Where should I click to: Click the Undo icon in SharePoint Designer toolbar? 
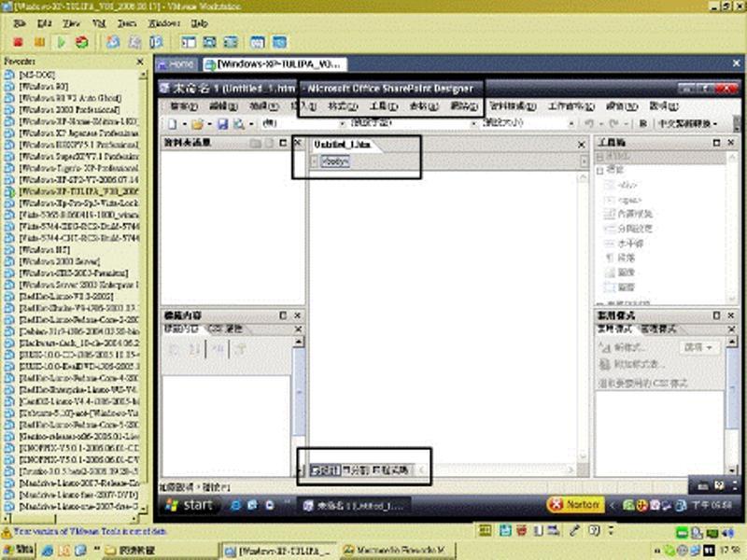589,123
